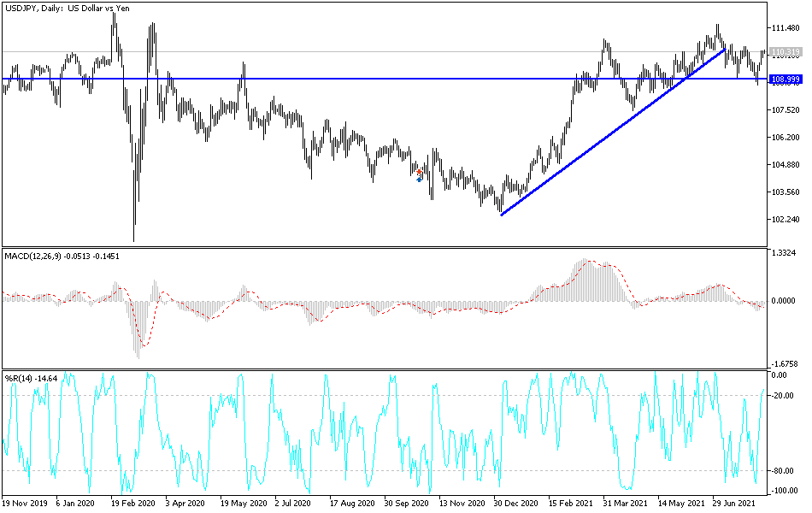Click the %R scale value -80.00
The width and height of the screenshot is (812, 513).
782,471
